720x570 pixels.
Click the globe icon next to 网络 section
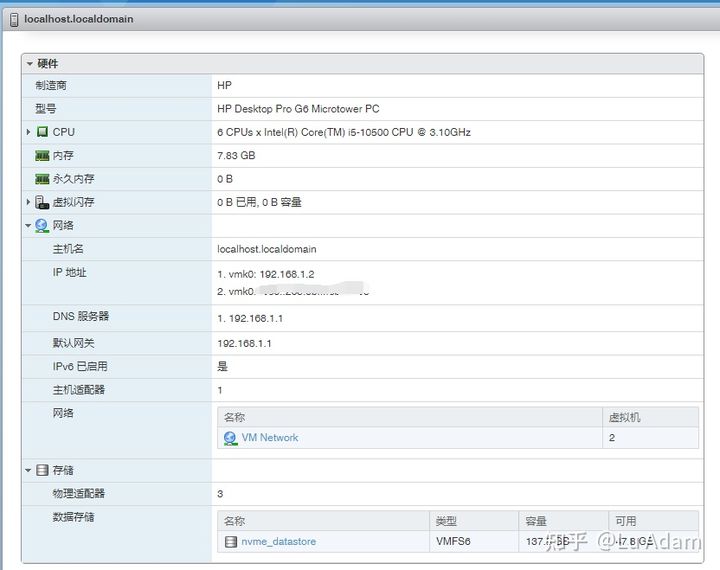(42, 226)
